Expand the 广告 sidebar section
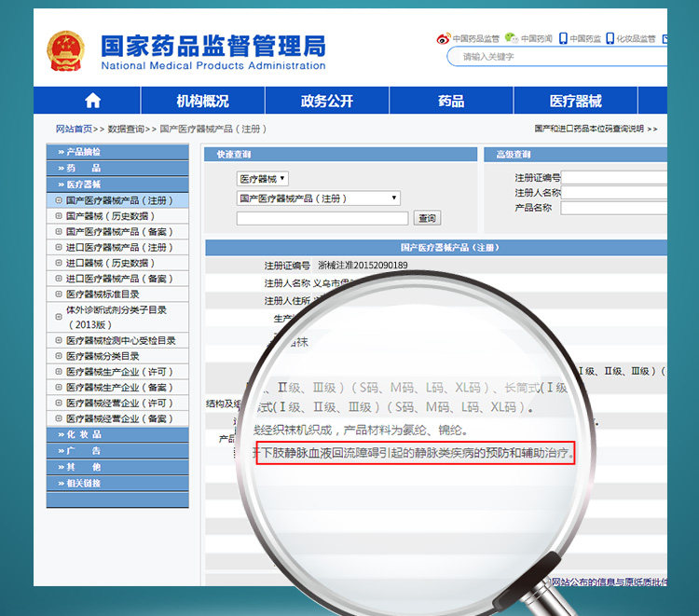The height and width of the screenshot is (616, 699). point(117,451)
